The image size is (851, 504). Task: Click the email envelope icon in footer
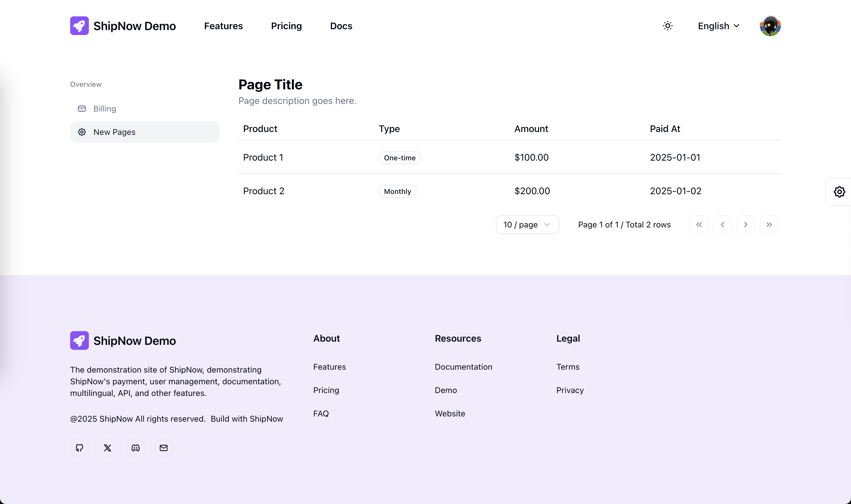(163, 448)
